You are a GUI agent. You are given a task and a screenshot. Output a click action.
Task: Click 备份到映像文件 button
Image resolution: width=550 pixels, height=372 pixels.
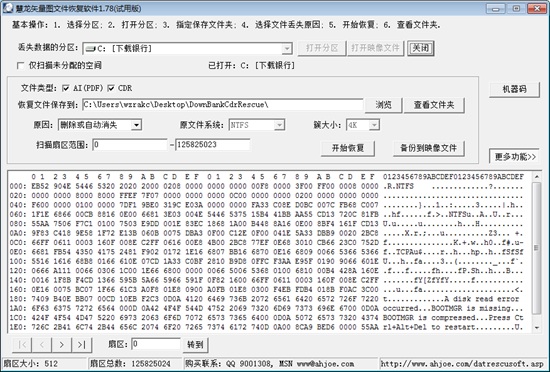[429, 148]
